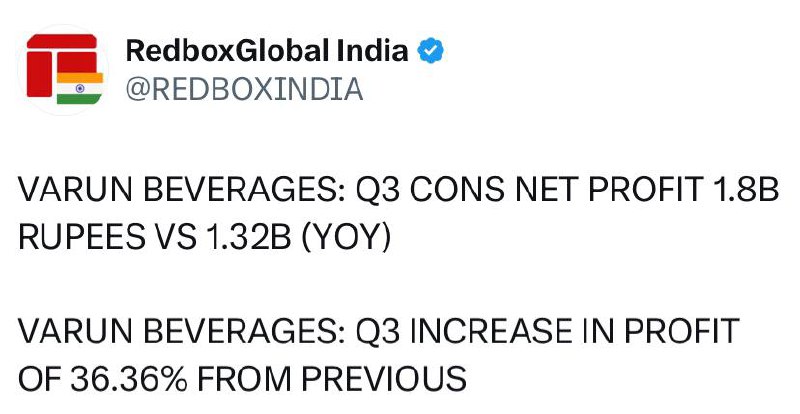Click the second VARUN BEVERAGES headline
This screenshot has height=414, width=800.
(379, 355)
